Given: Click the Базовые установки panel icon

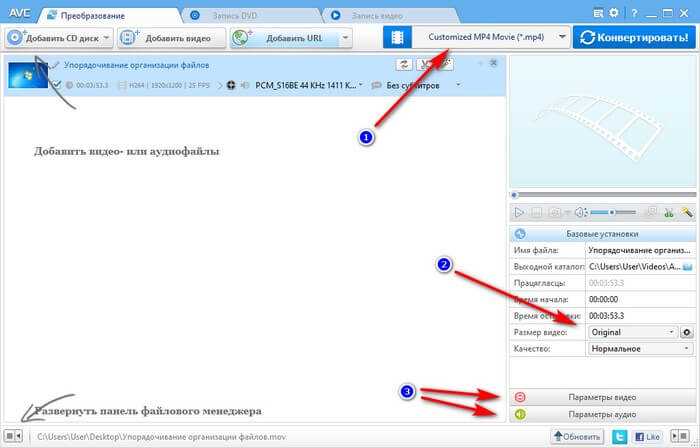Looking at the screenshot, I should pos(520,234).
